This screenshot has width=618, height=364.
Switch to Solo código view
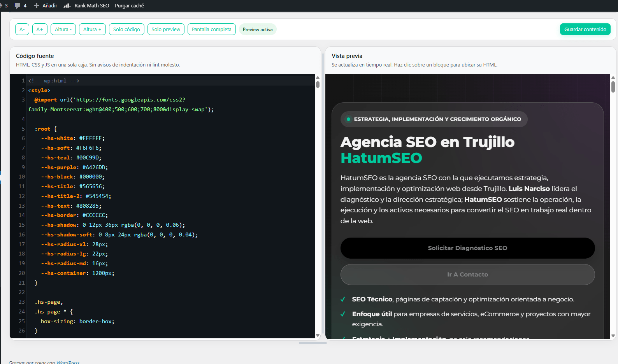126,29
